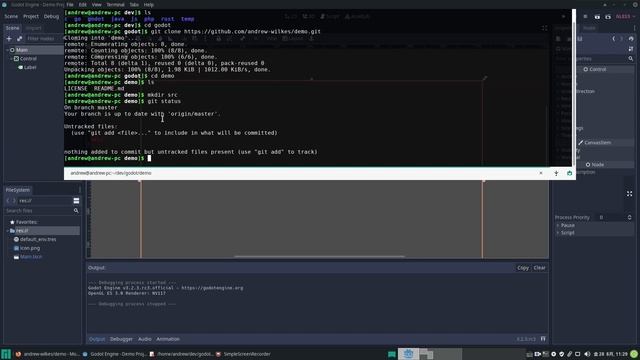Open inspector panel options dots
This screenshot has height=360, width=640.
634,28
